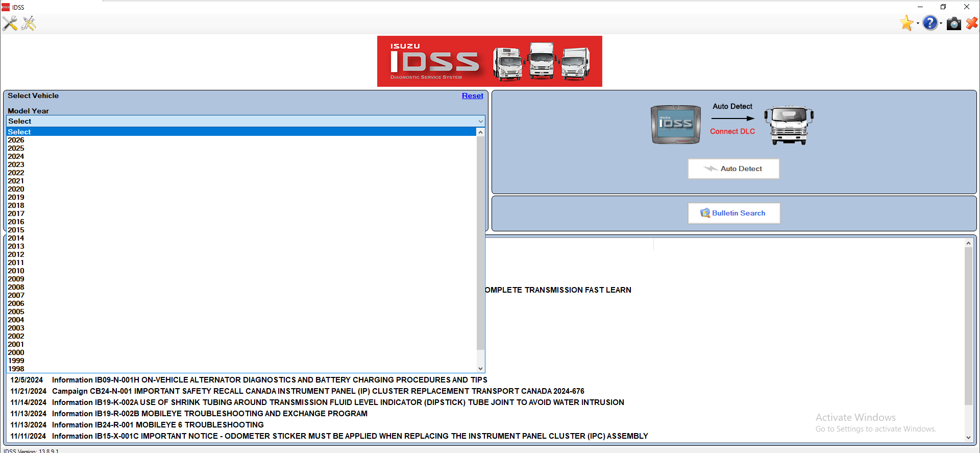Screen dimensions: 980x453
Task: Select model year 2005
Action: [x=241, y=312]
